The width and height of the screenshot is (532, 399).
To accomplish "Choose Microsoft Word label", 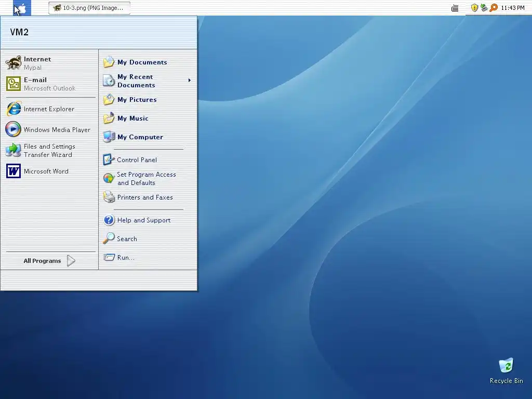I will pyautogui.click(x=46, y=171).
